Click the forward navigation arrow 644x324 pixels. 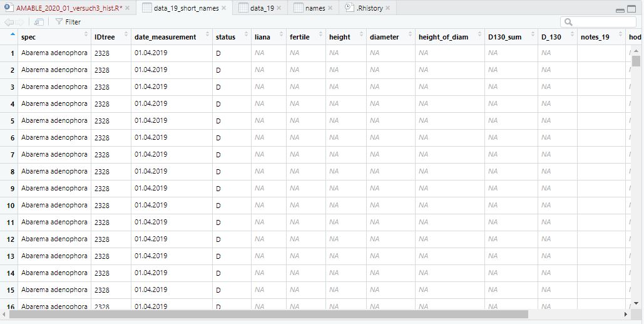coord(21,22)
